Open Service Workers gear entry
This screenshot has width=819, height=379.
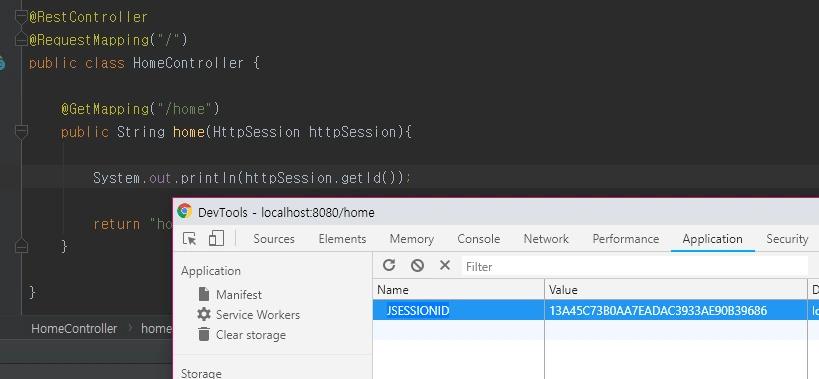[x=204, y=314]
